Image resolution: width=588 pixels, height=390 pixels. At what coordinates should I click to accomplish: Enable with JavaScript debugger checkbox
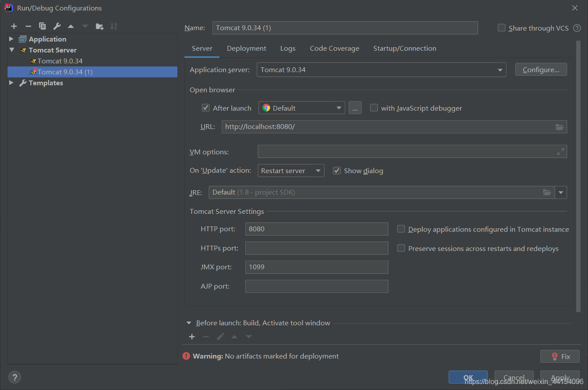(374, 108)
